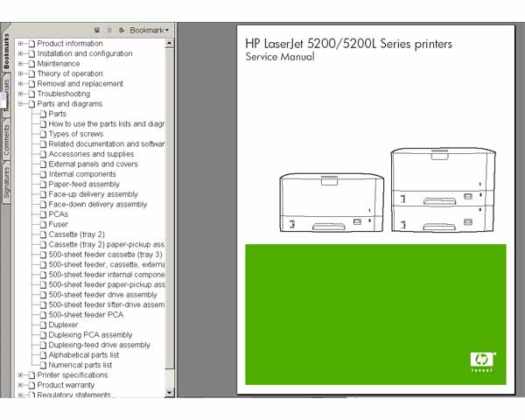The width and height of the screenshot is (525, 420).
Task: Switch to the Bookmarks side tab
Action: 6,52
